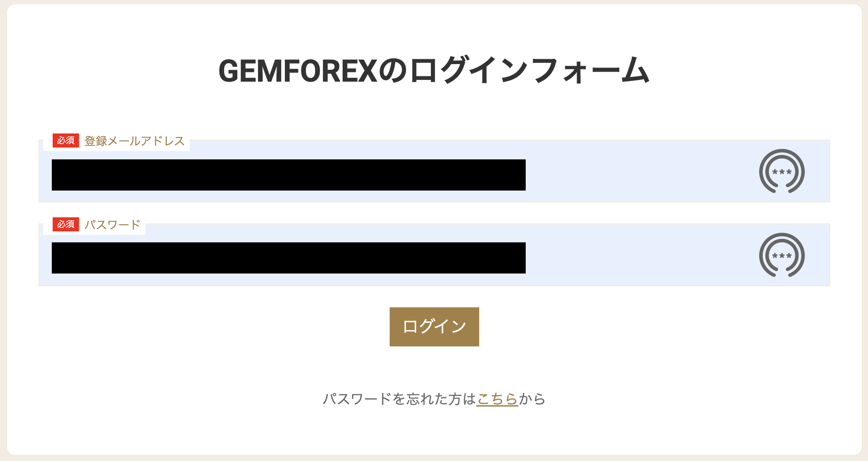Screen dimensions: 868x461
Task: Click empty space between password value and icon
Action: 641,258
